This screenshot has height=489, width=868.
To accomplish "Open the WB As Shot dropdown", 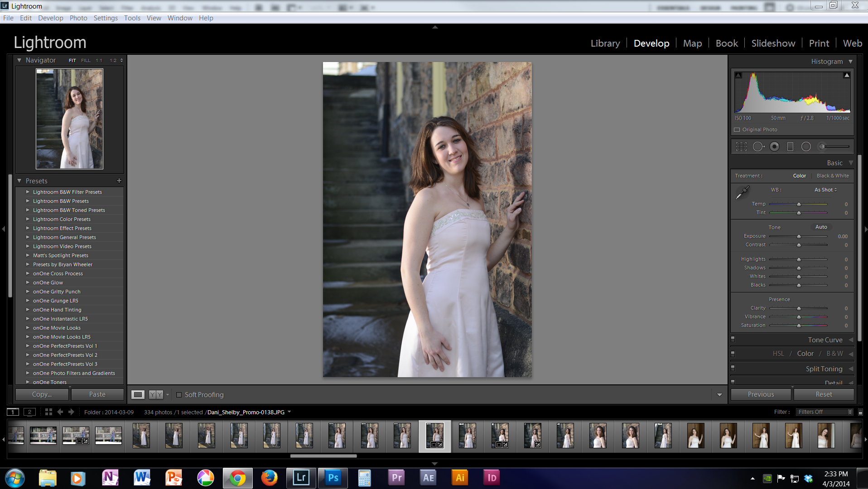I will [x=826, y=190].
